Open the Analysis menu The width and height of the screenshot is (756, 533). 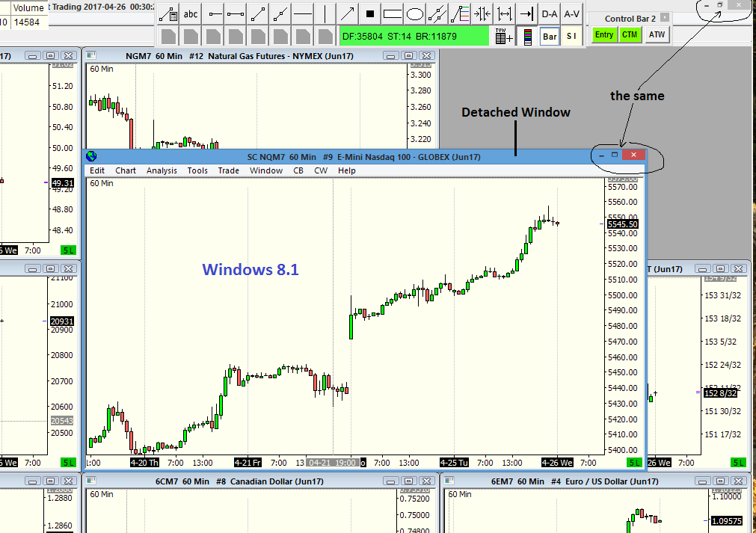coord(162,170)
